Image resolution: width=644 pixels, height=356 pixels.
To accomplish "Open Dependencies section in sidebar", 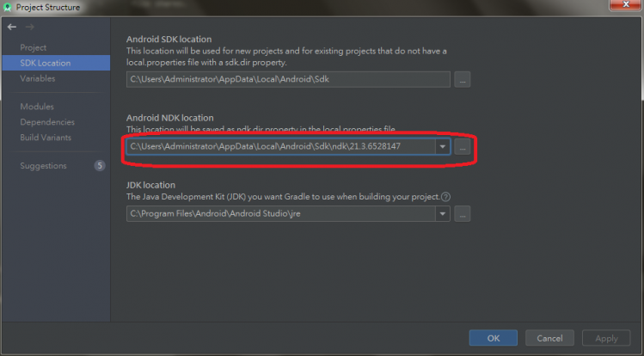I will tap(47, 122).
